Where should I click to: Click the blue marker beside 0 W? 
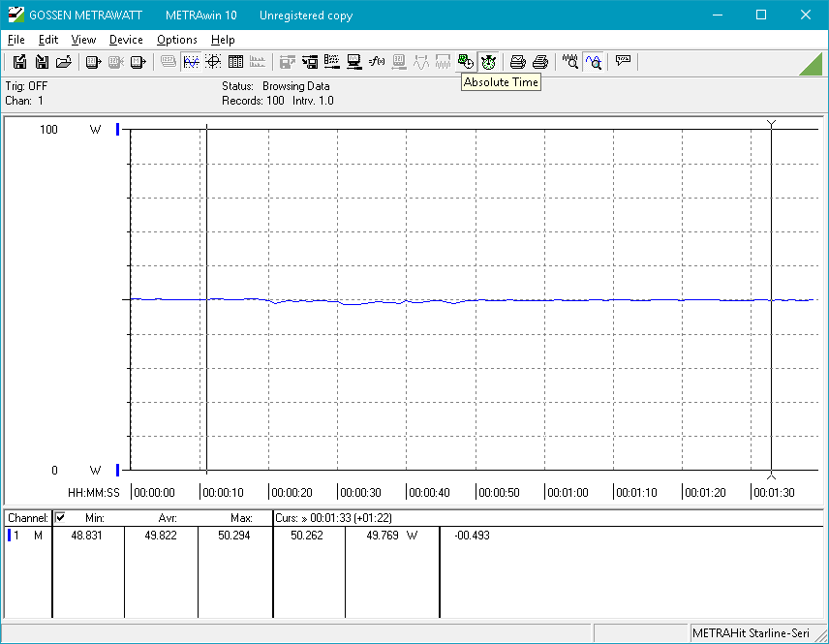[x=118, y=470]
